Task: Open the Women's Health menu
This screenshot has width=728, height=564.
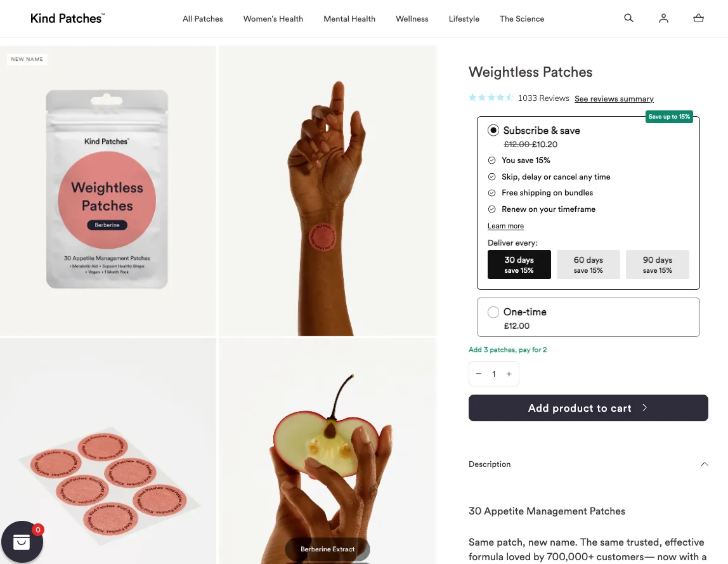Action: [273, 19]
